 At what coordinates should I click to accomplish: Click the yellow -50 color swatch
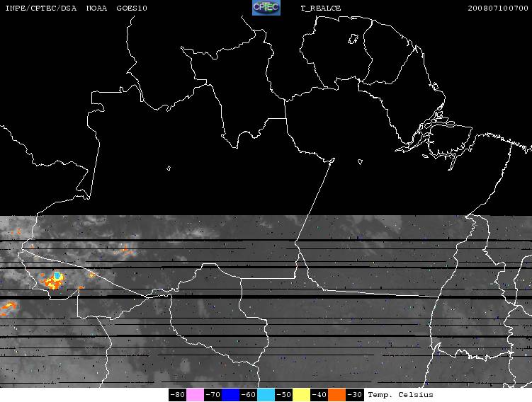[x=301, y=395]
